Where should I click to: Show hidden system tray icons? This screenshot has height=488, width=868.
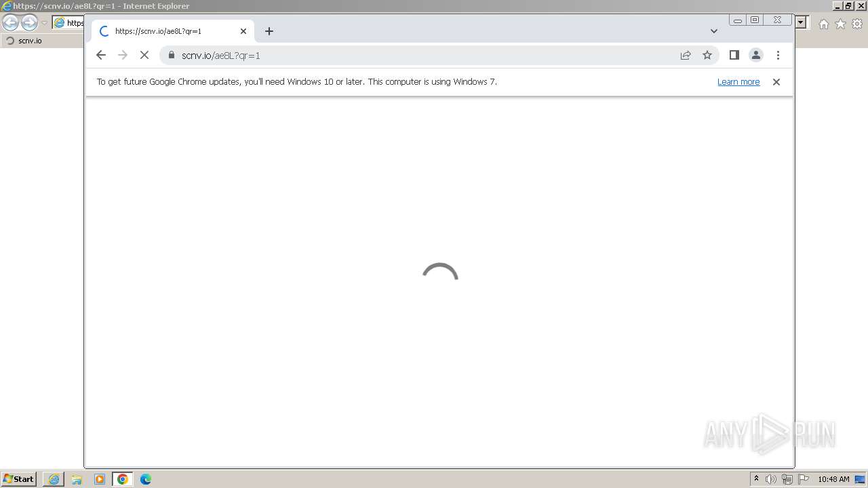click(757, 479)
